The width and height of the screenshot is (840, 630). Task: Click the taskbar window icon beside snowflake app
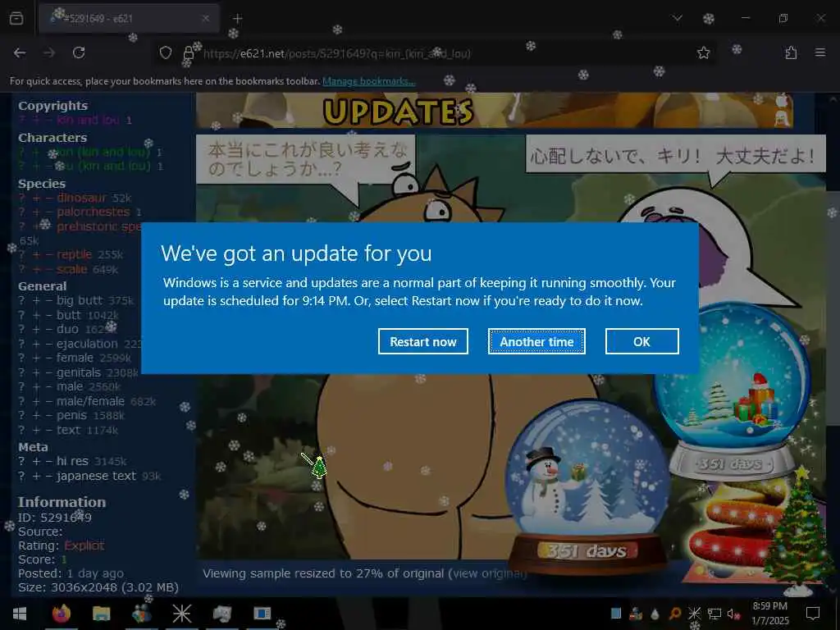click(x=221, y=614)
